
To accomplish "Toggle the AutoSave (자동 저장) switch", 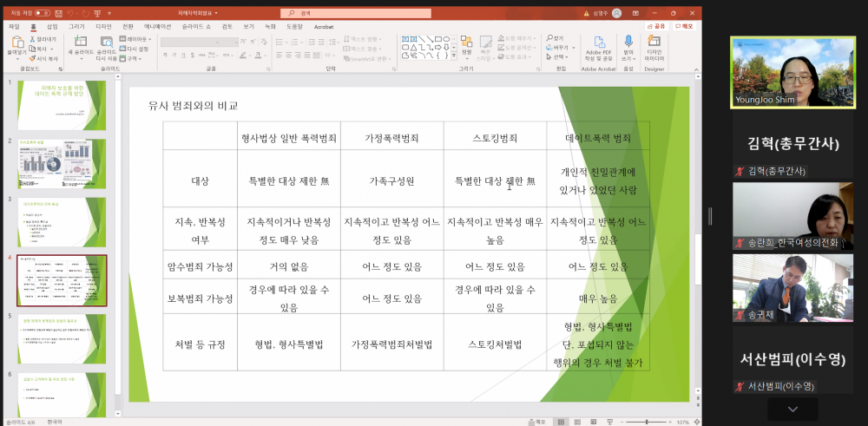I will tap(43, 13).
